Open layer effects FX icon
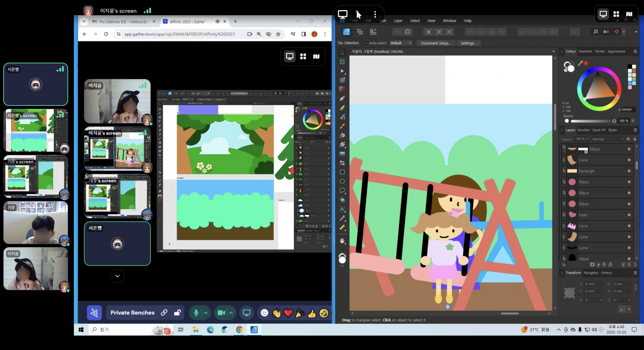The height and width of the screenshot is (350, 644). tap(604, 265)
